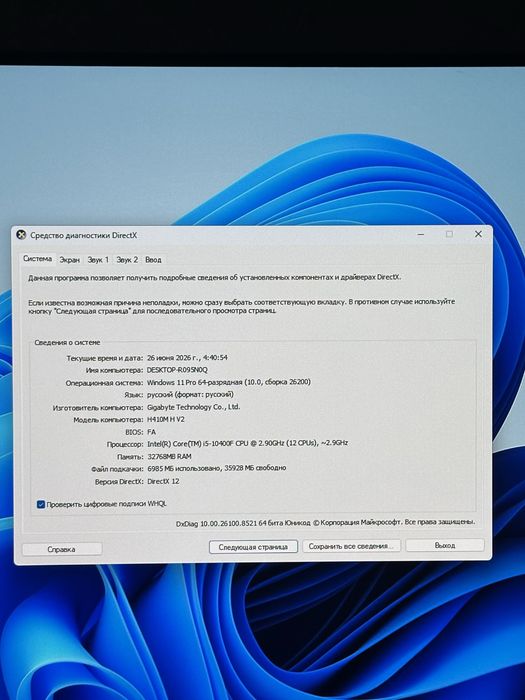Viewport: 525px width, 700px height.
Task: Click the Средство диагностики DirectX window title
Action: click(x=83, y=235)
